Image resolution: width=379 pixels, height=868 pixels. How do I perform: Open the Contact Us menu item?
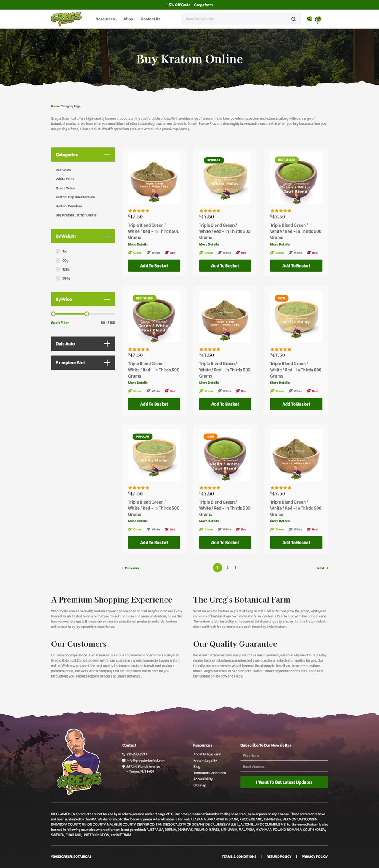pyautogui.click(x=150, y=19)
